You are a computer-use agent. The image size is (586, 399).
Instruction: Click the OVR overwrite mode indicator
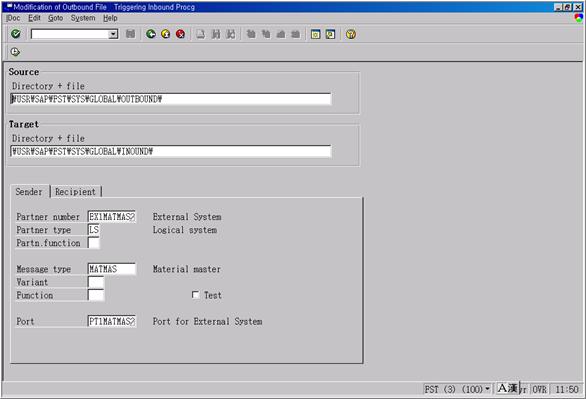pyautogui.click(x=540, y=389)
